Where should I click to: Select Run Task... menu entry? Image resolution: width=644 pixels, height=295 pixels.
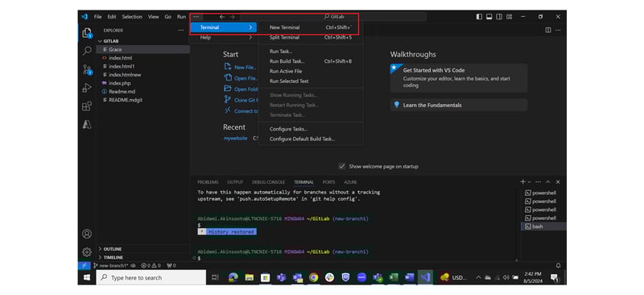[311, 52]
